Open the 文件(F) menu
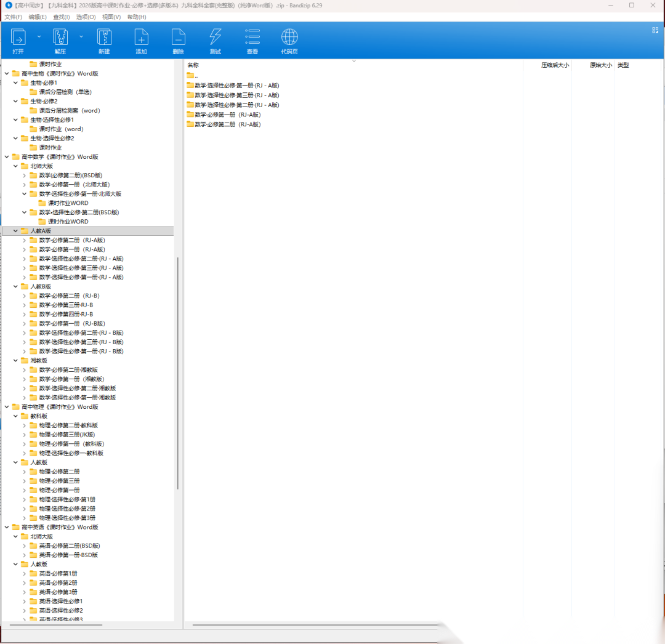 tap(13, 17)
